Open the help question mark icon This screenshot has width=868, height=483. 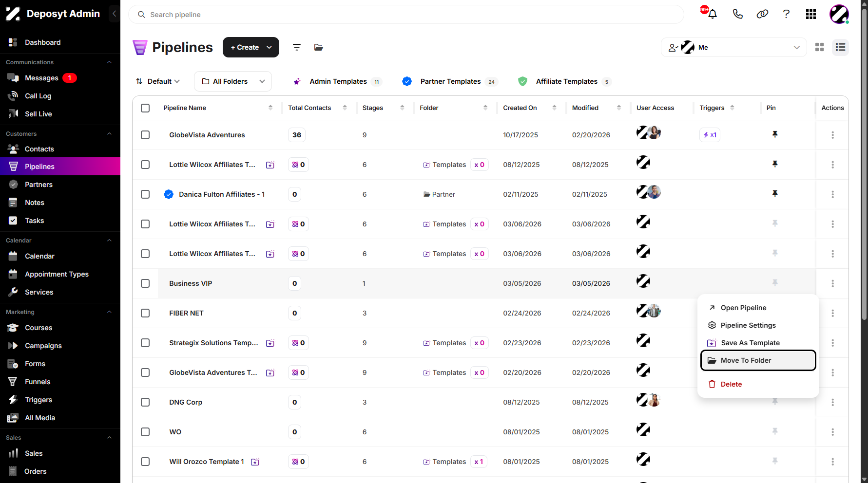786,14
